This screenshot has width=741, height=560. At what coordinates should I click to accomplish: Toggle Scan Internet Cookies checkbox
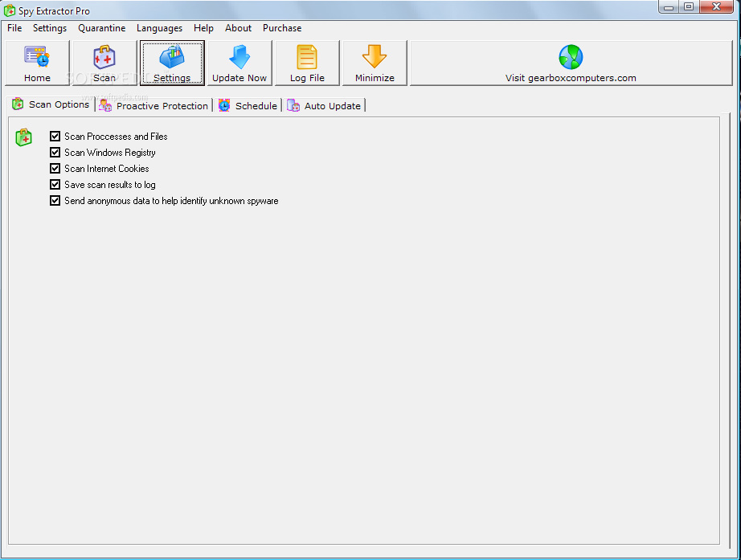coord(55,169)
